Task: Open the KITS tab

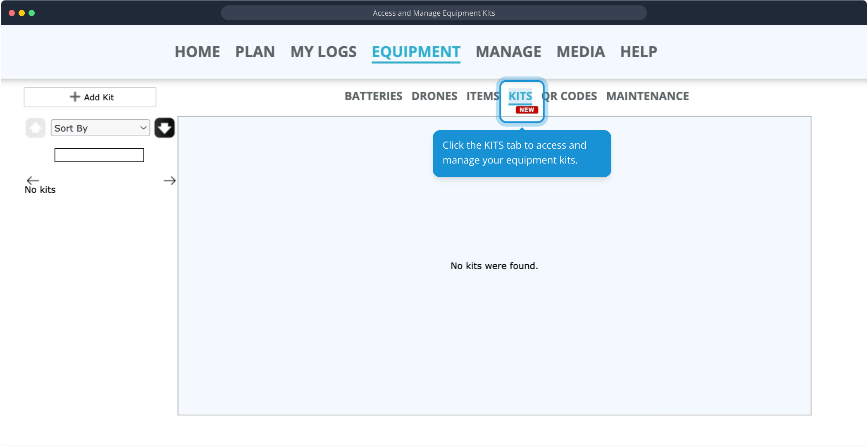Action: [x=520, y=96]
